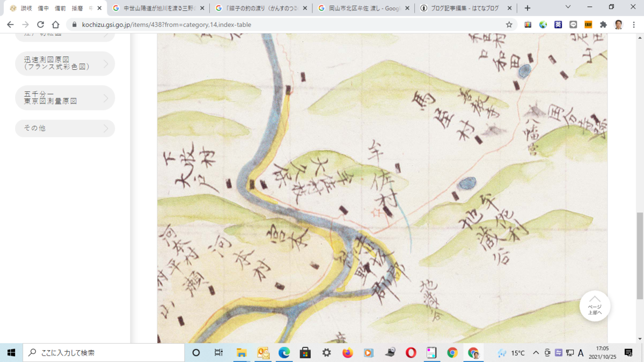Viewport: 644px width, 362px height.
Task: Open the media player taskbar icon
Action: tap(368, 352)
